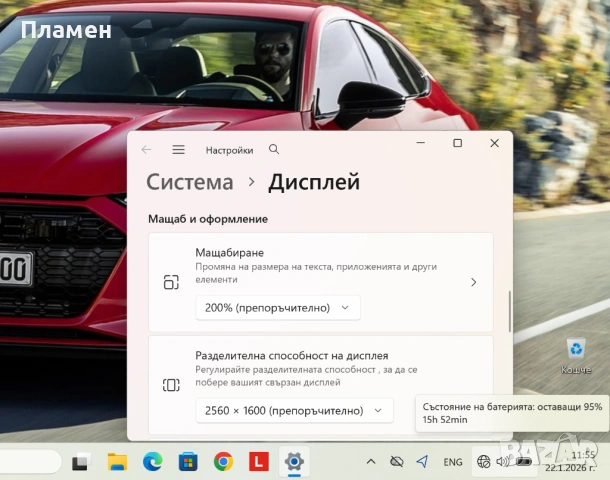
Task: Open the volume speaker icon in tray
Action: tap(503, 462)
